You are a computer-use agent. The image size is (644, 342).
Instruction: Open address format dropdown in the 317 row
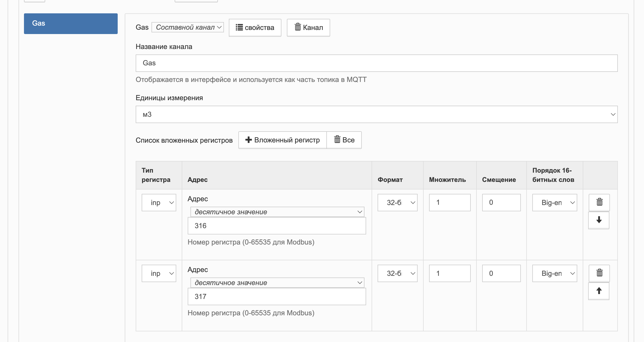point(277,283)
